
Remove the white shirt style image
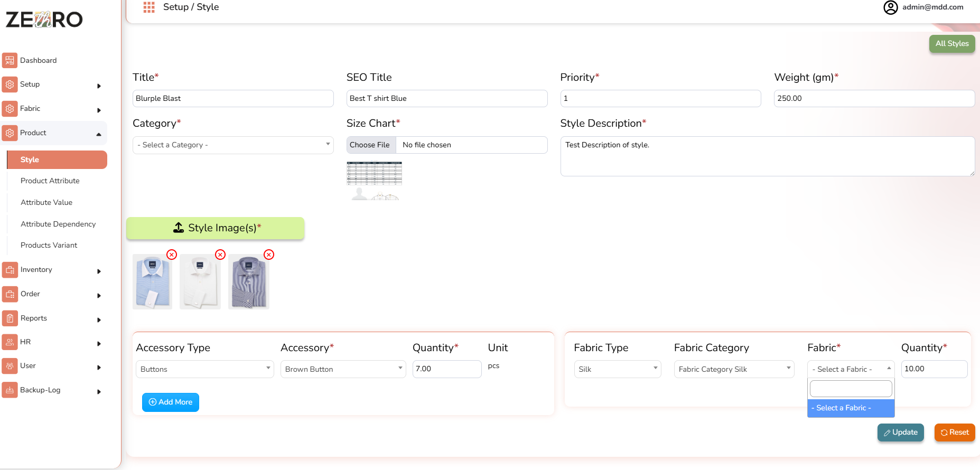coord(220,255)
